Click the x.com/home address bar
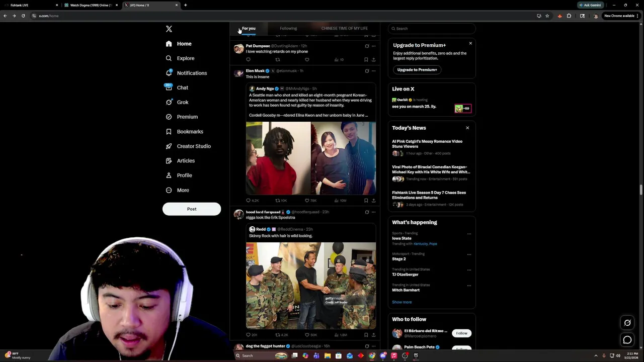The image size is (644, 362). click(x=282, y=16)
